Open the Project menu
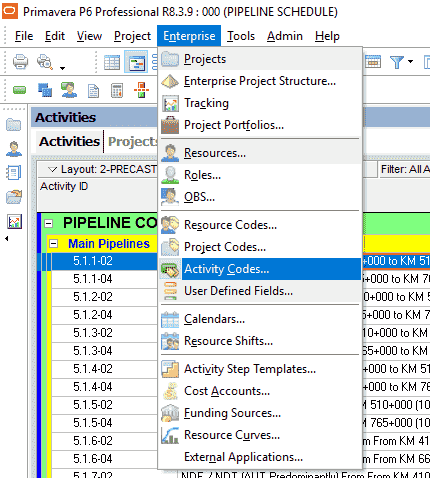430x478 pixels. coord(132,36)
